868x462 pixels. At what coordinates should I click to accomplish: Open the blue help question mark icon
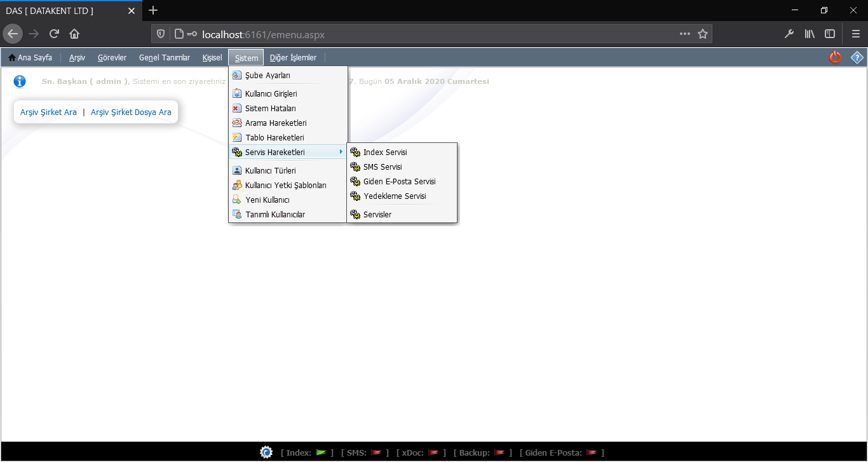pyautogui.click(x=857, y=57)
